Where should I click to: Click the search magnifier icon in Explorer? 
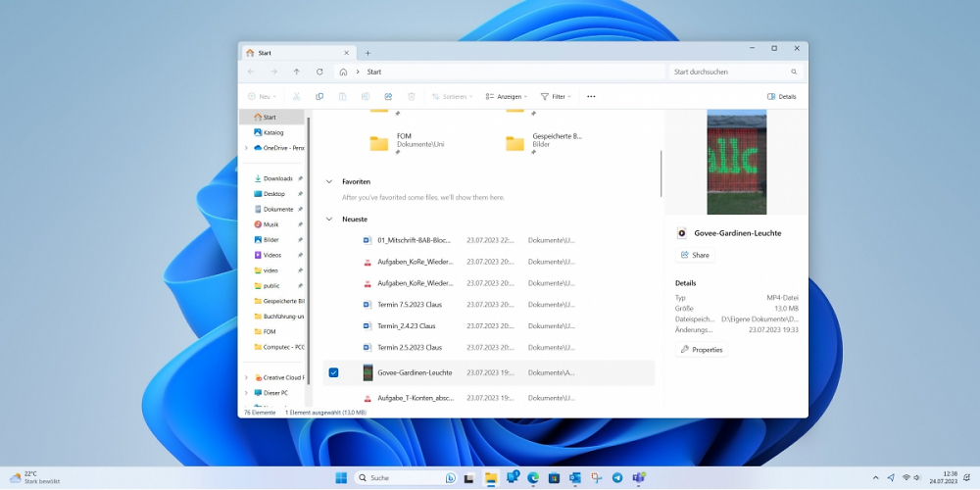point(794,72)
